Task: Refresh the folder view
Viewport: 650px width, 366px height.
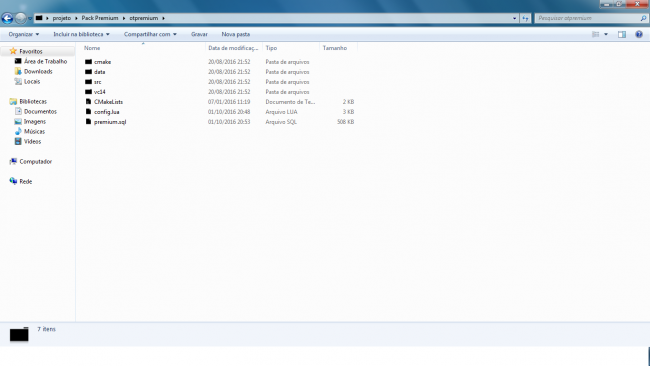Action: click(525, 18)
